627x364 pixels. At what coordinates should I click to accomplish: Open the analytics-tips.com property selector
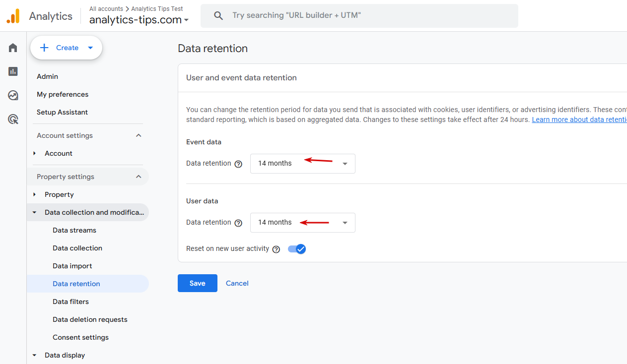[x=139, y=20]
